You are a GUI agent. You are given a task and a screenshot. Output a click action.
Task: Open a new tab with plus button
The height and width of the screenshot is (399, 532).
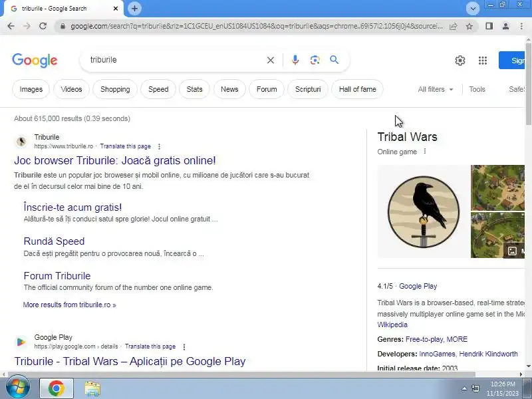tap(134, 9)
